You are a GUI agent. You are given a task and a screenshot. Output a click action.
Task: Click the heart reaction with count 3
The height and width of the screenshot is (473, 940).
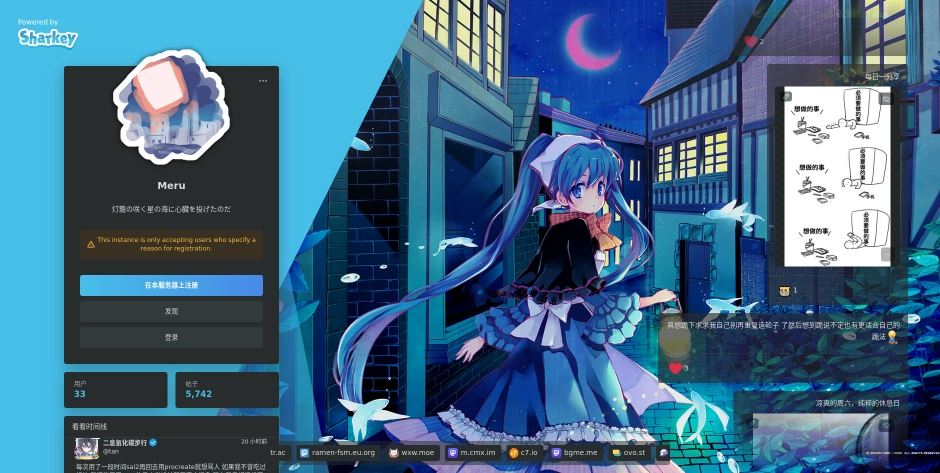[x=679, y=368]
